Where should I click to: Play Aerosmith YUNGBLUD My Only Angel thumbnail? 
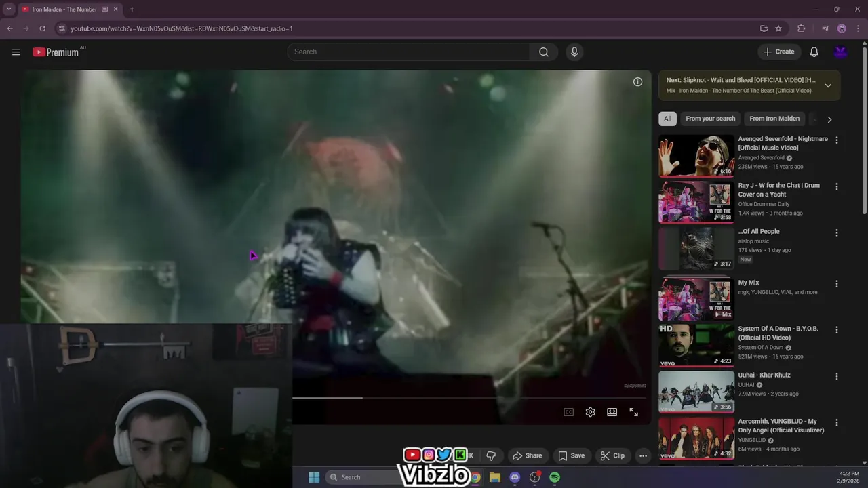(x=696, y=438)
